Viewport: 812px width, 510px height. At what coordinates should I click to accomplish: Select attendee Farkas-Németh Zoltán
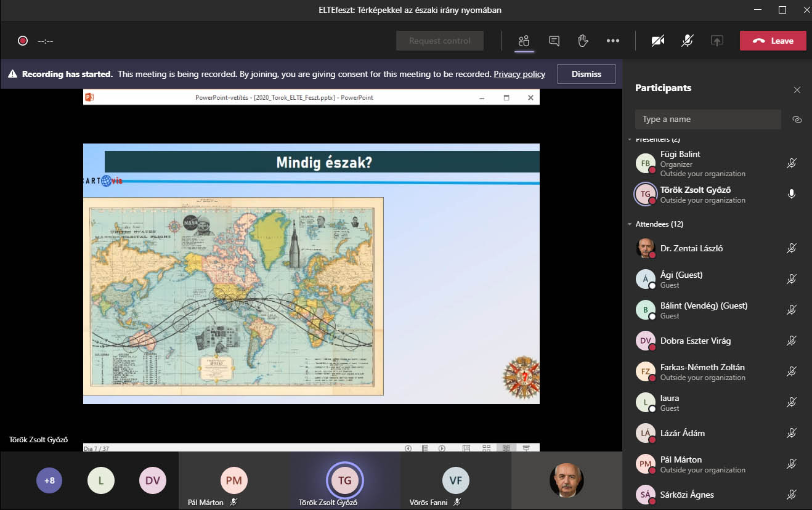pos(717,371)
